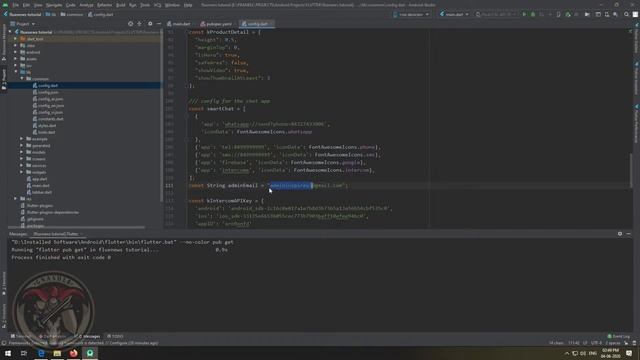Select config.dart in the project tree
Screen dimensions: 640x360
point(48,86)
